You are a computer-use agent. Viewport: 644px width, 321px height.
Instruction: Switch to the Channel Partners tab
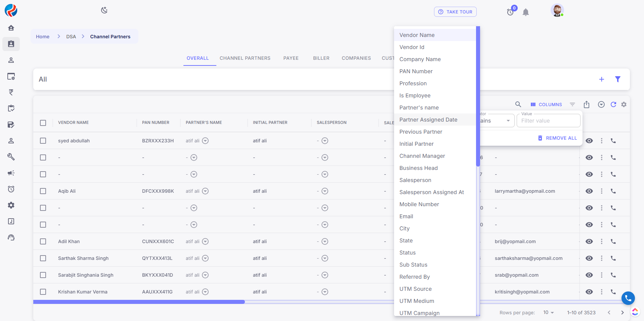click(x=245, y=58)
